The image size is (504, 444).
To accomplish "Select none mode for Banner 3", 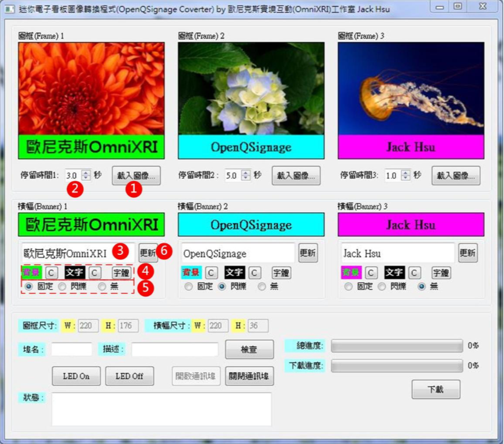I will 422,286.
